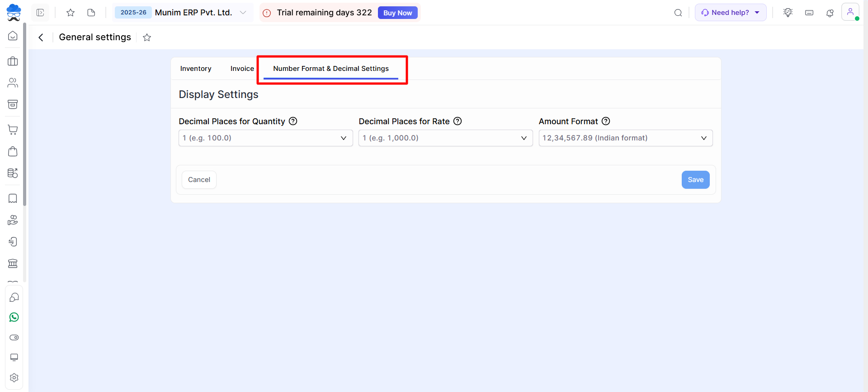Open the Amount Format dropdown

click(625, 138)
